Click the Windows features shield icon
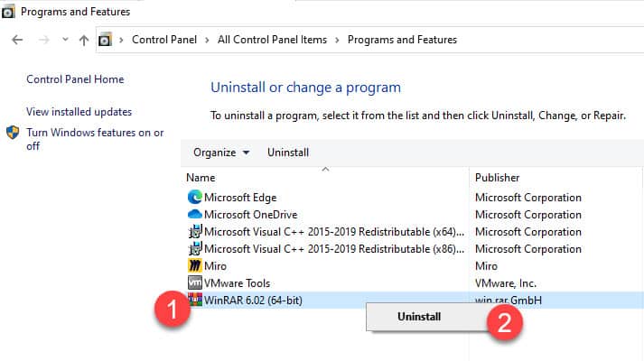Screen dimensions: 644x361 (x=14, y=133)
